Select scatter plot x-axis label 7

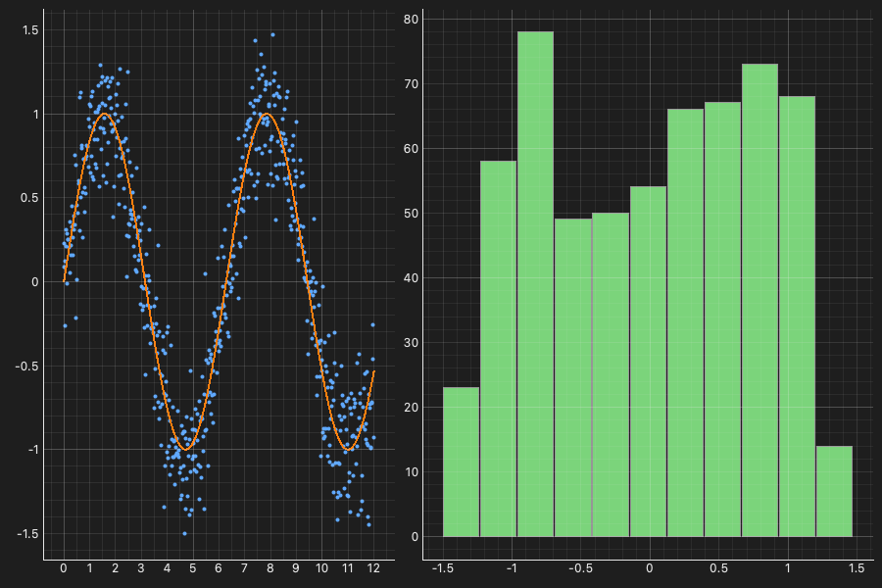click(244, 568)
